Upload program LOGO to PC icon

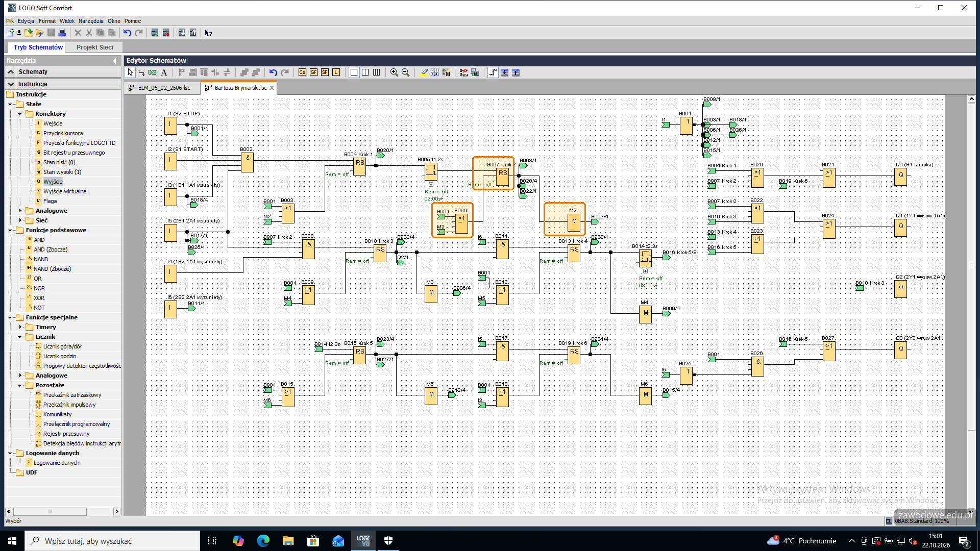[x=193, y=33]
